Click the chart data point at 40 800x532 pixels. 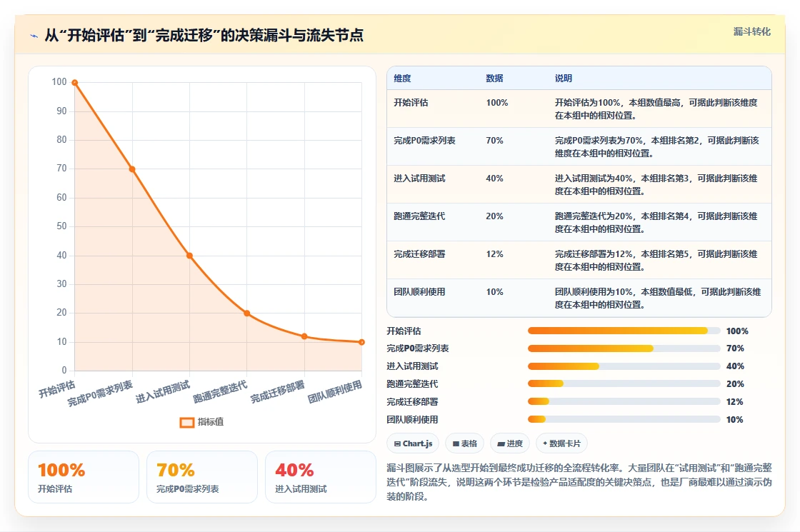coord(189,256)
